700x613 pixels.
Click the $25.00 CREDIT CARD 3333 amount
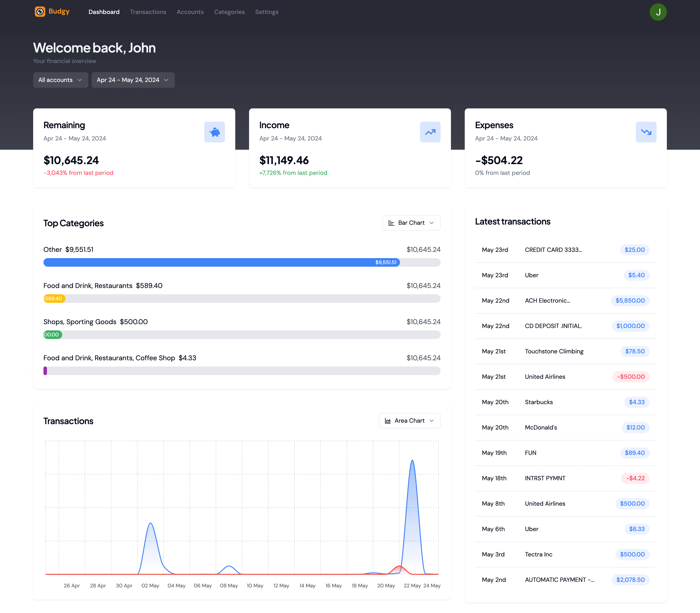(x=635, y=250)
